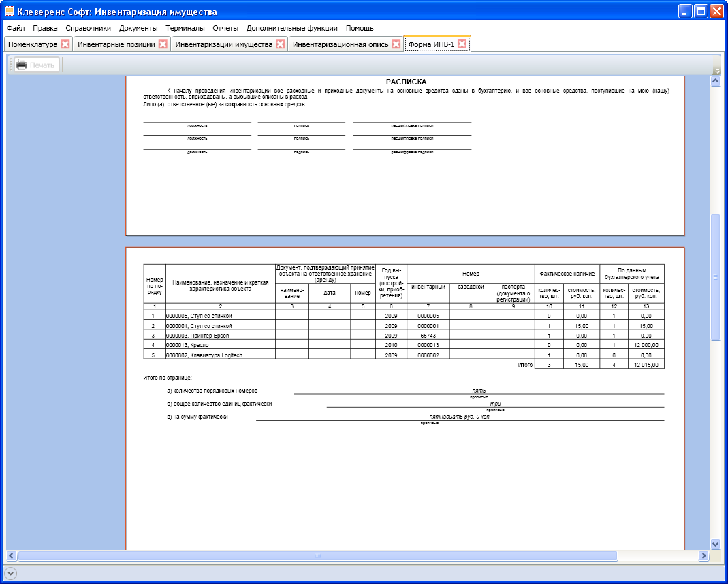This screenshot has height=584, width=728.
Task: Click 'По данным бухгалтерского учета' header
Action: click(x=632, y=274)
